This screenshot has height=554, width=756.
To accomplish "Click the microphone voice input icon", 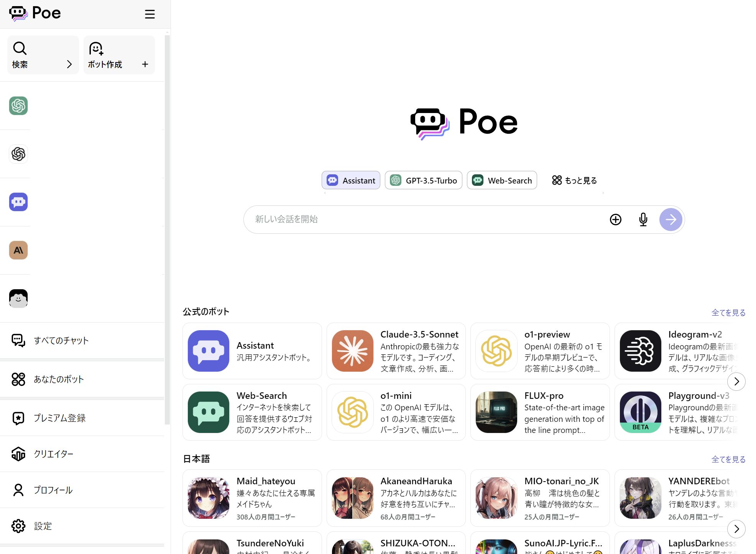I will [x=643, y=220].
